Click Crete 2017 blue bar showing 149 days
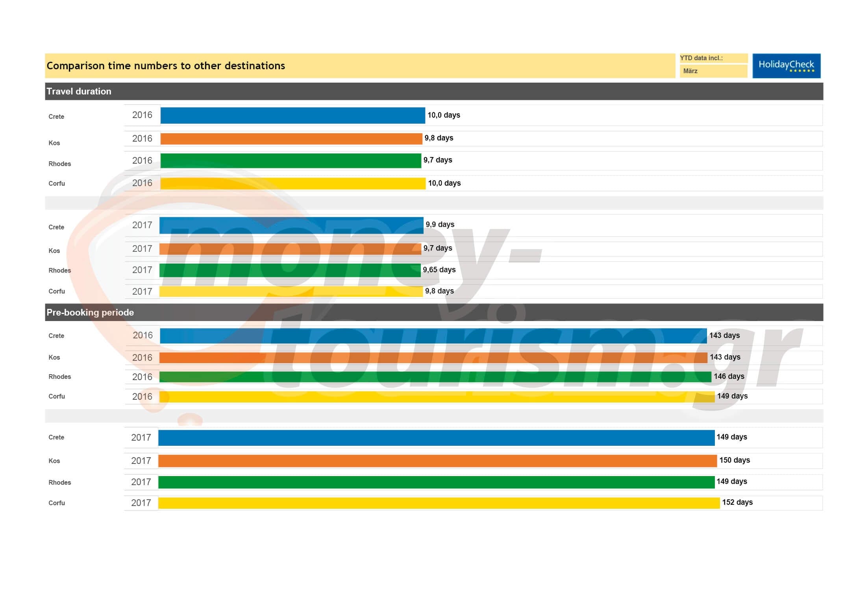868x589 pixels. point(436,438)
